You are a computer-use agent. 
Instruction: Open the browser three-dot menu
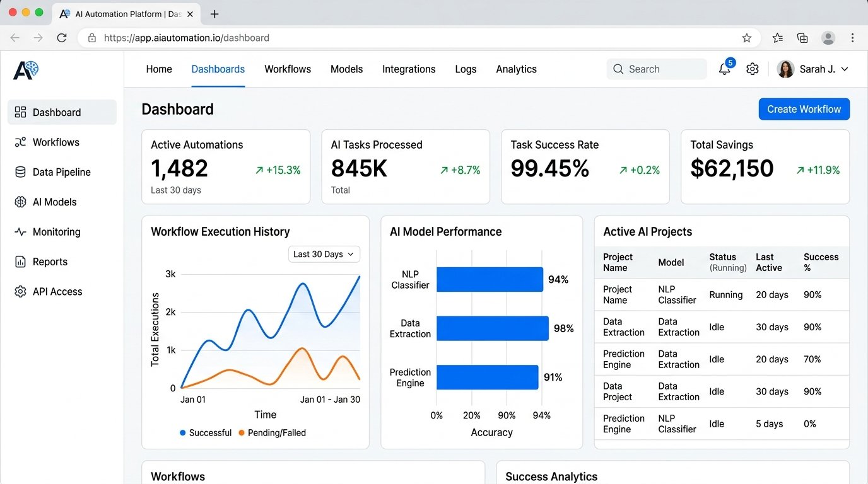[853, 38]
